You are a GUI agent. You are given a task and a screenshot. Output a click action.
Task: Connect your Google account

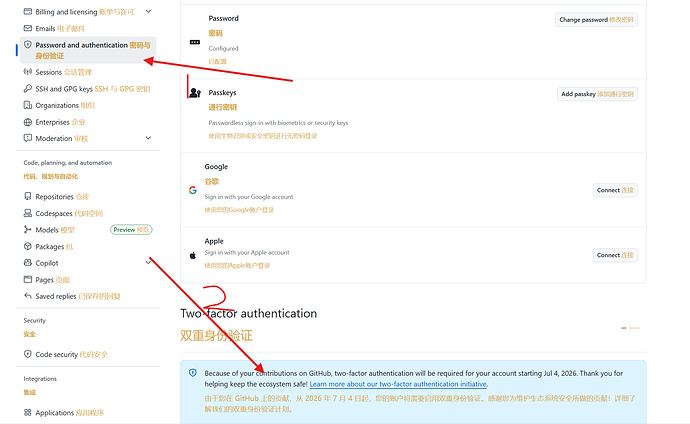click(x=615, y=190)
